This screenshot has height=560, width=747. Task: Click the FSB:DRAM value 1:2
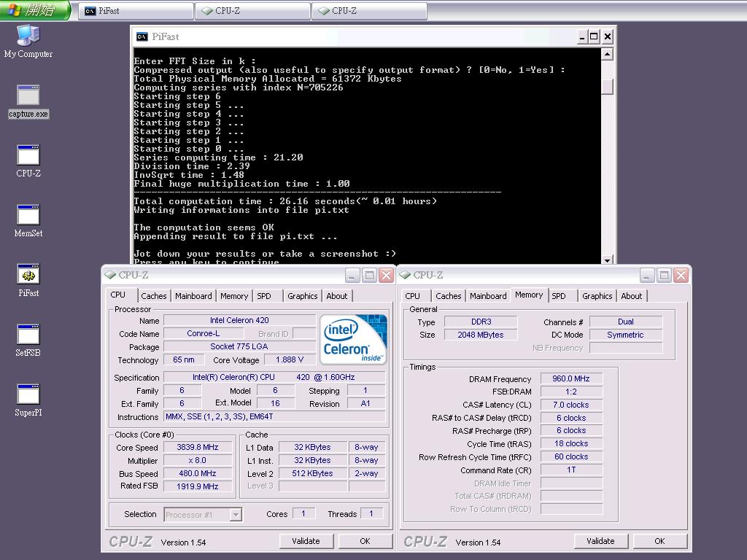(571, 392)
